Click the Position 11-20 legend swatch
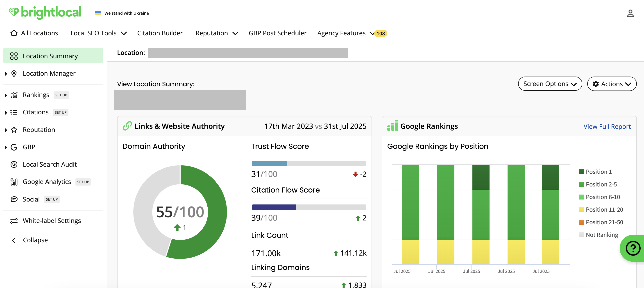 pyautogui.click(x=581, y=209)
